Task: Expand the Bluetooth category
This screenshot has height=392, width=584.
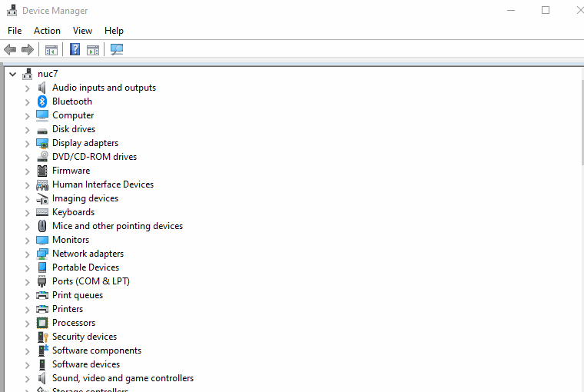Action: (27, 102)
